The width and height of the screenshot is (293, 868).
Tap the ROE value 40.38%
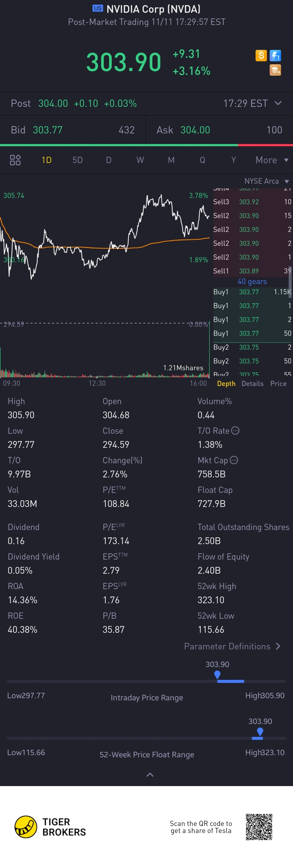23,629
